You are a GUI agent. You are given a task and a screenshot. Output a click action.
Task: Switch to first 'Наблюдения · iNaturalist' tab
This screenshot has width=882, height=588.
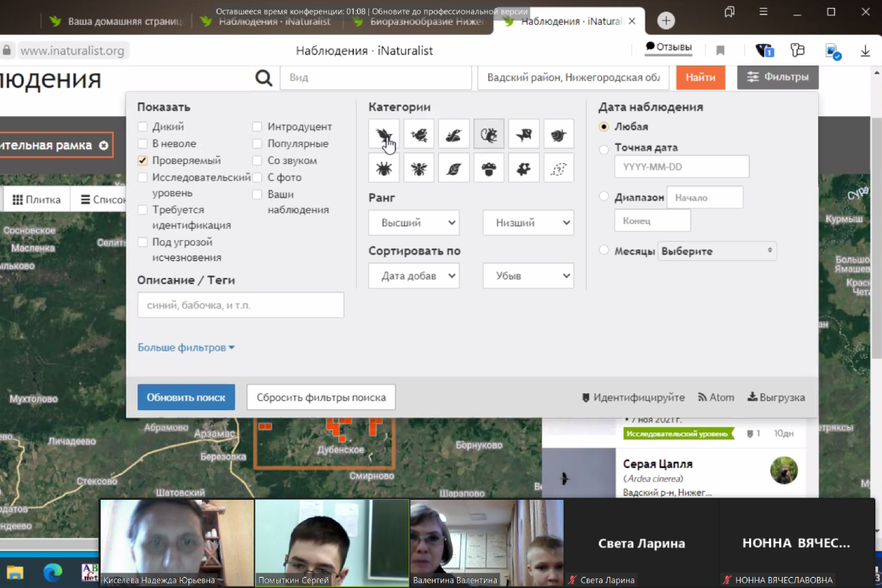[x=268, y=21]
